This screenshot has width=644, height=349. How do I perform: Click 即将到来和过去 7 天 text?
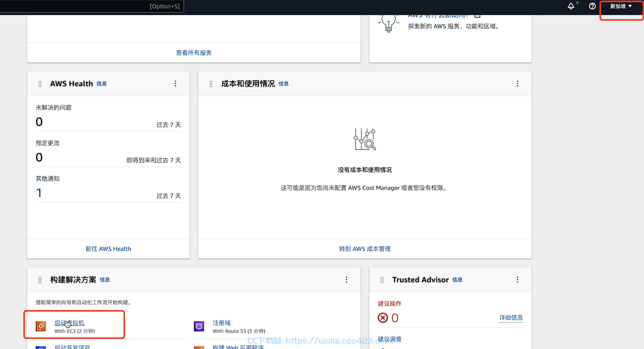154,160
